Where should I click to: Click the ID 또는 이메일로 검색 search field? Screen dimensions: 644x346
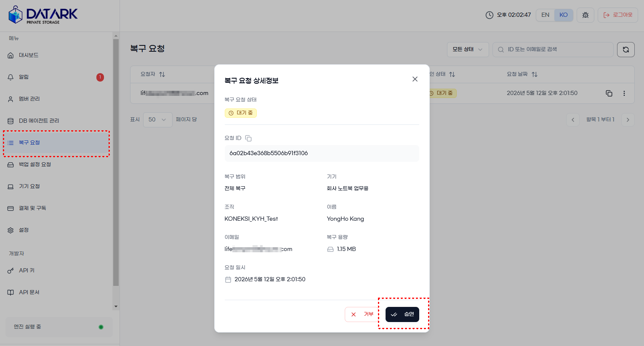pos(553,49)
